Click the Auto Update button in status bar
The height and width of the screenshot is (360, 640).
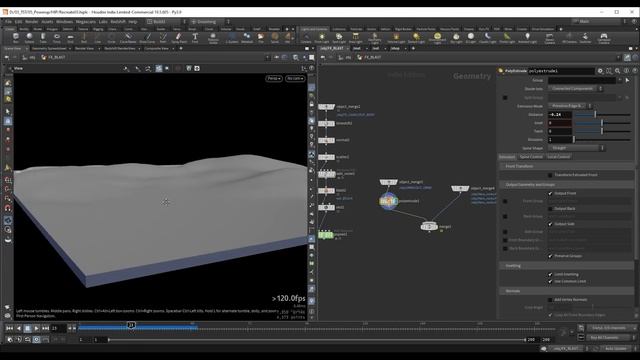616,349
